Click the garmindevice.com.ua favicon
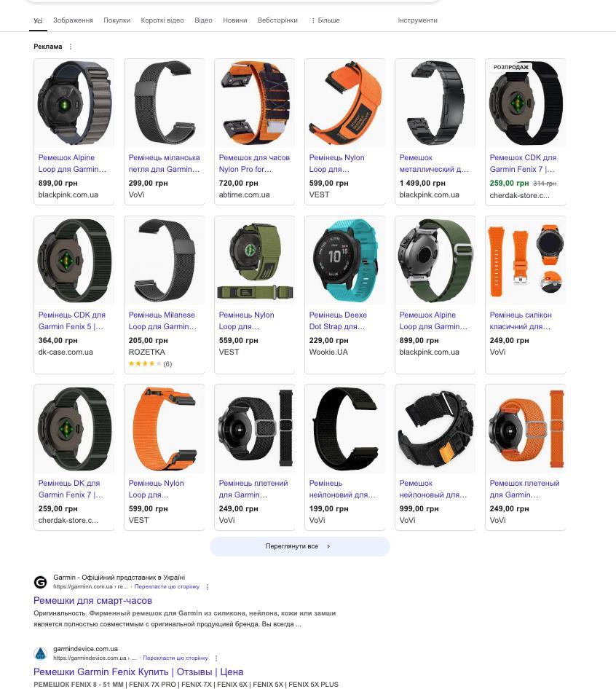 41,653
